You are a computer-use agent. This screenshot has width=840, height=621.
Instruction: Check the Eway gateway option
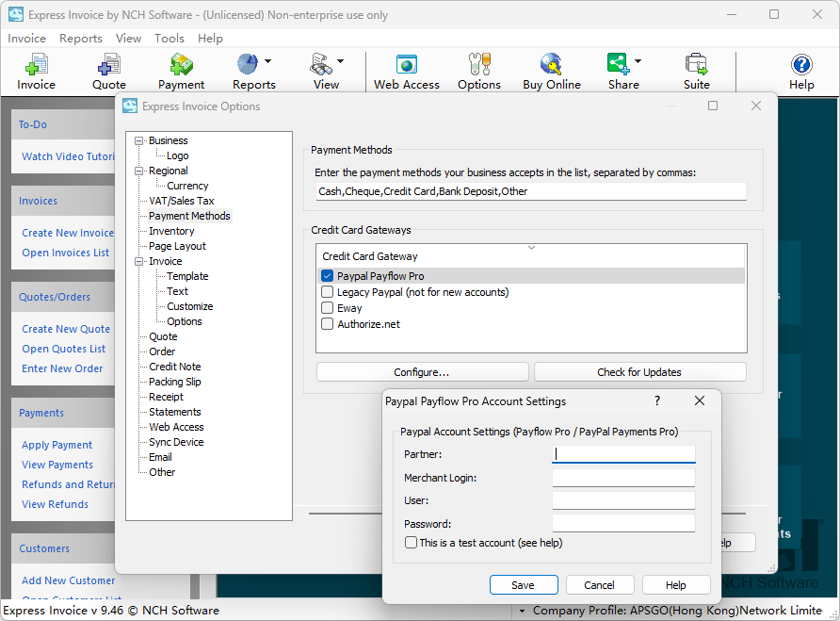[328, 308]
